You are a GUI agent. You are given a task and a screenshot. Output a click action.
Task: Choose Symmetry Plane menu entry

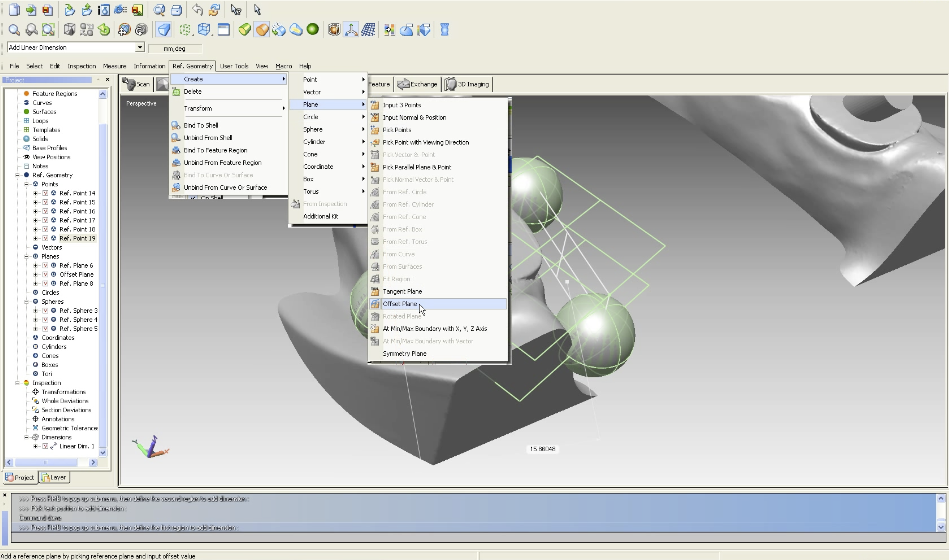click(404, 354)
